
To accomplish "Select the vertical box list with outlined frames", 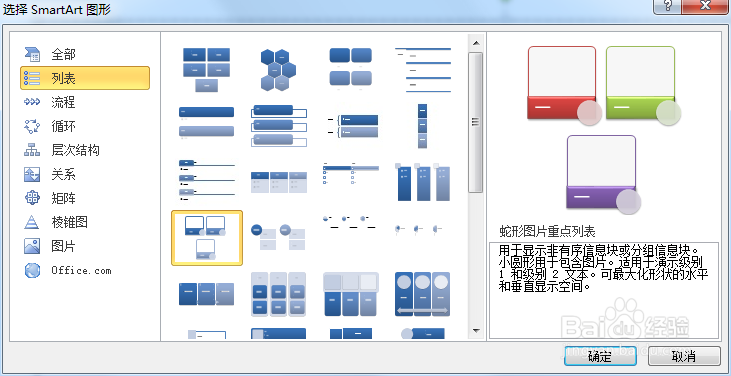I will [279, 125].
